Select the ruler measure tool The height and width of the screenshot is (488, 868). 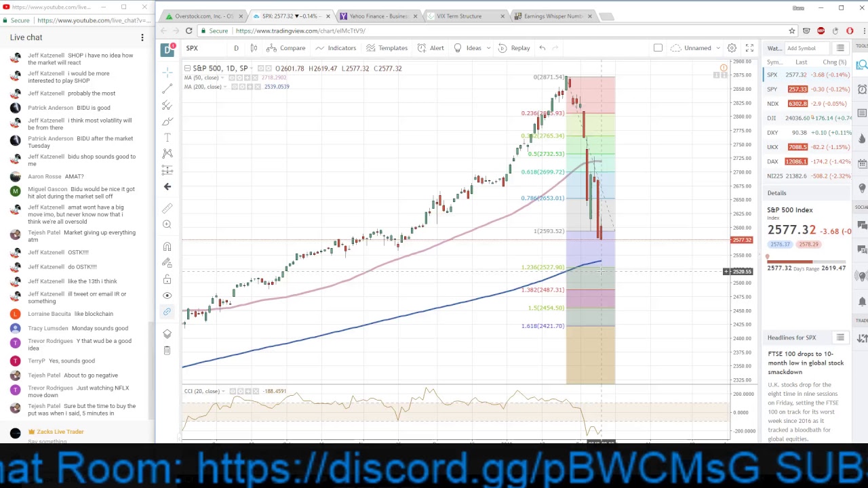167,208
